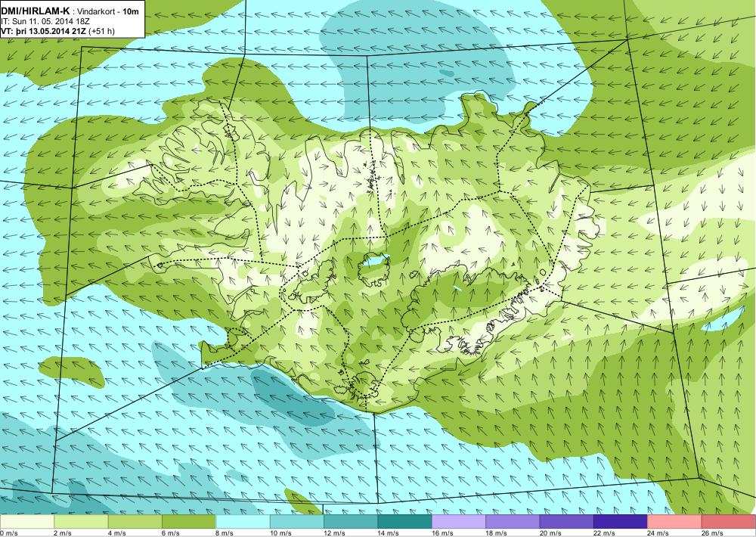Click the light green 2–4 m/s legend swatch

click(x=81, y=522)
